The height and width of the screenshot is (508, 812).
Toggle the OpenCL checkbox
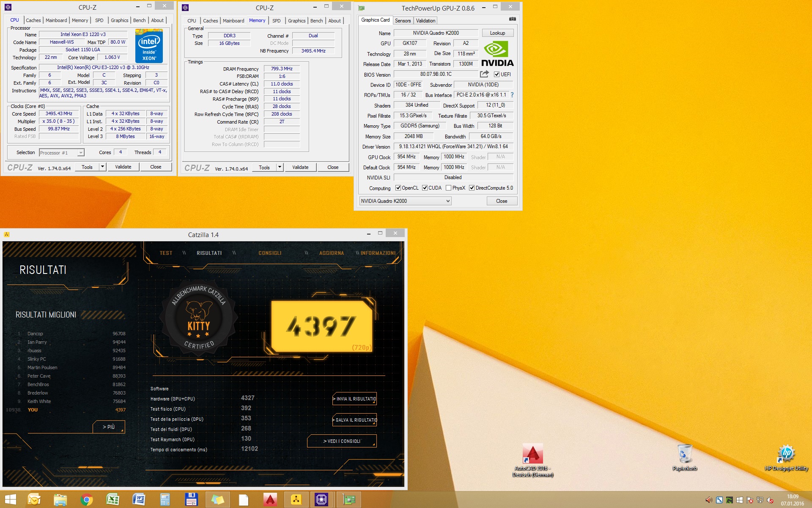tap(398, 188)
